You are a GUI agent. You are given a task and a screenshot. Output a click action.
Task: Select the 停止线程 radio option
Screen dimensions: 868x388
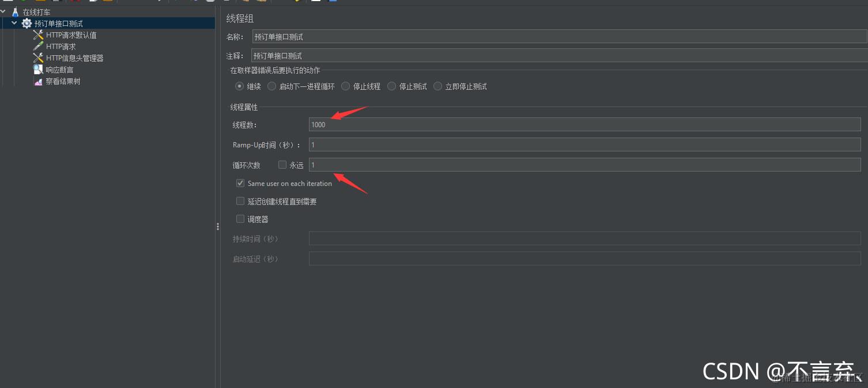pos(346,86)
